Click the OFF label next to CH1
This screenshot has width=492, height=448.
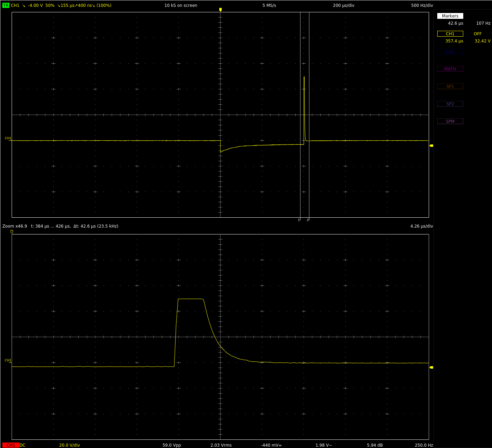tap(477, 34)
